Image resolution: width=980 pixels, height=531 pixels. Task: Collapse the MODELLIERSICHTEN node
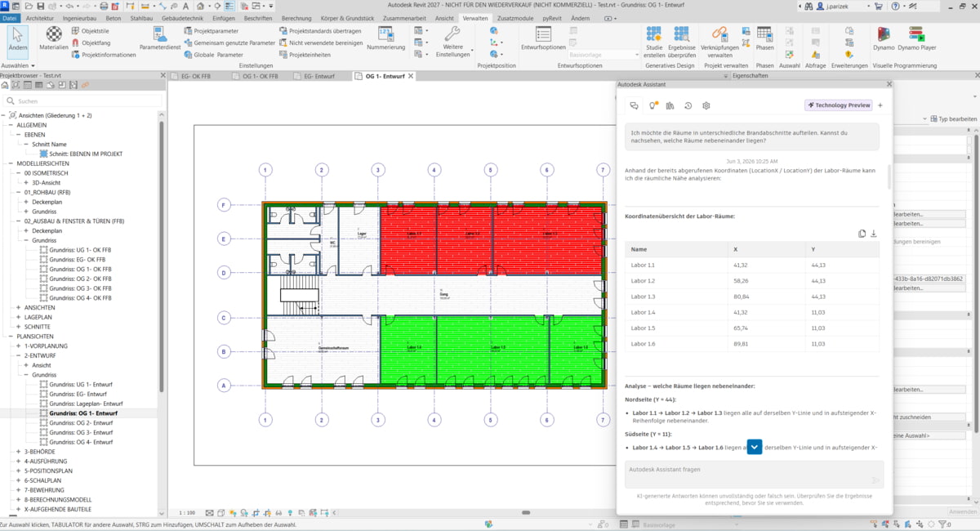coord(11,163)
